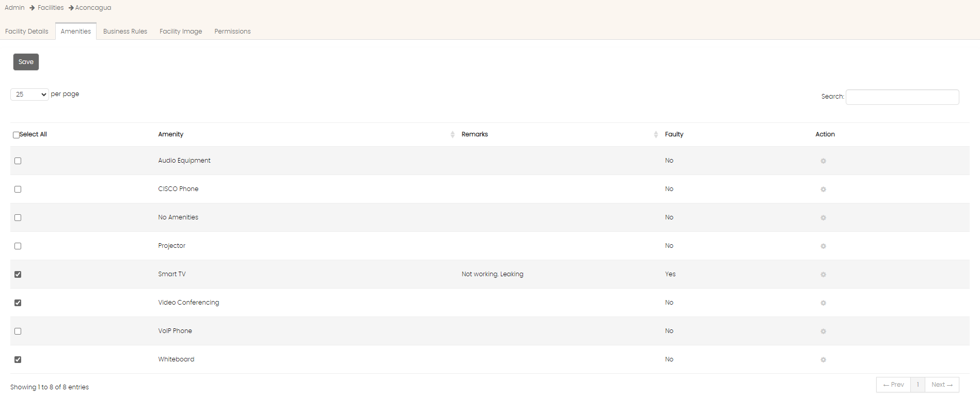Click the 'Video Conferencing' amenity name
Viewport: 980px width, 395px height.
188,303
